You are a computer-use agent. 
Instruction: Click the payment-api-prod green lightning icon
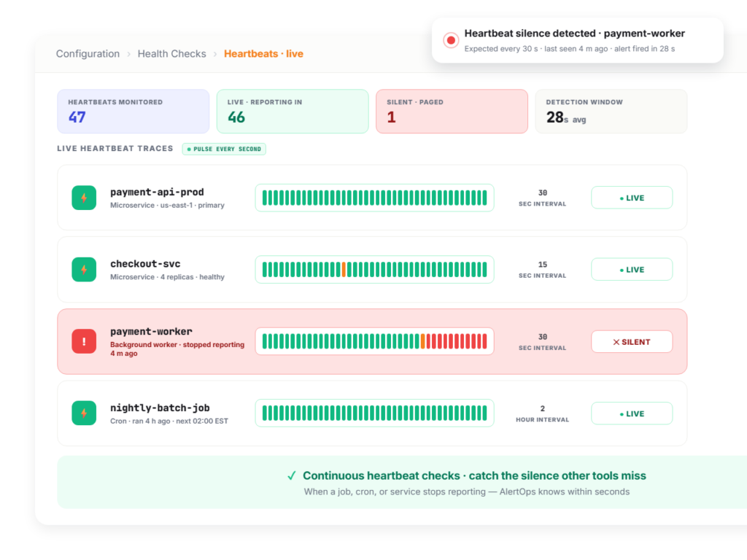[84, 198]
